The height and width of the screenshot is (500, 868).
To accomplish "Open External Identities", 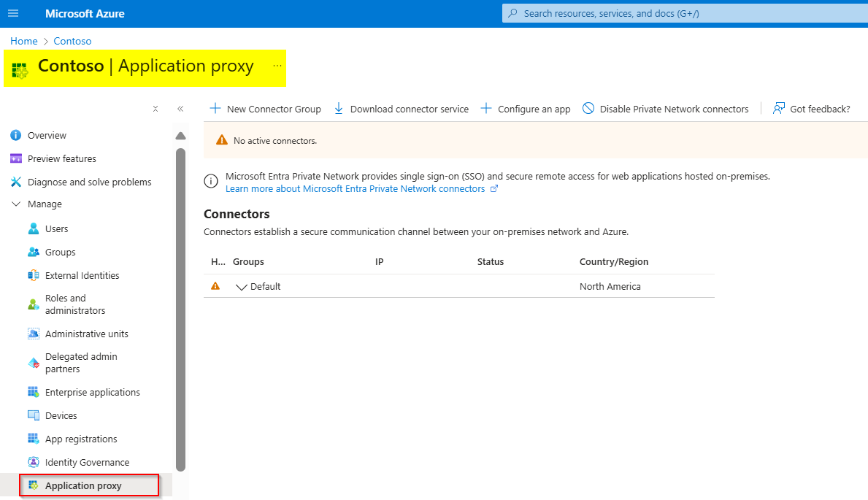I will pos(82,275).
